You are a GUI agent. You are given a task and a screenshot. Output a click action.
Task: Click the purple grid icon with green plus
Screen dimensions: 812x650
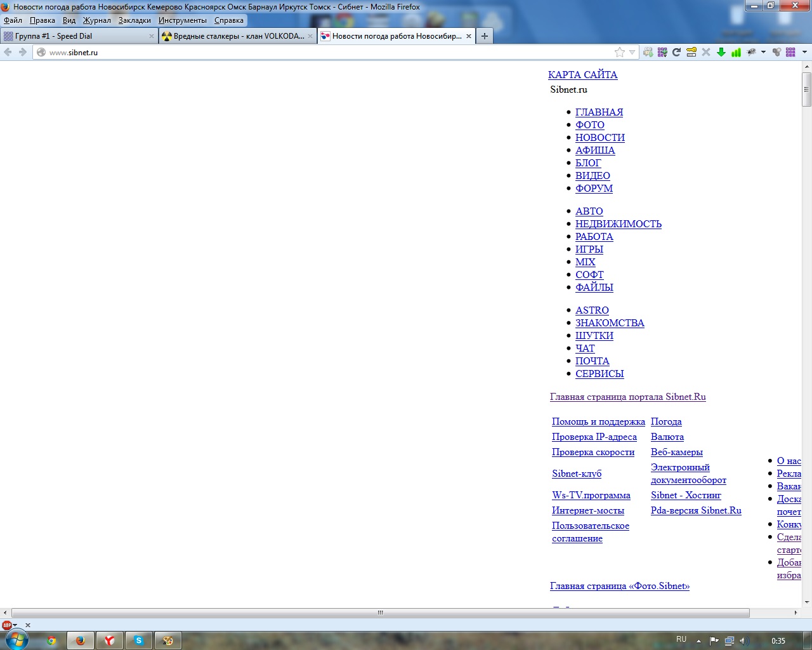662,52
